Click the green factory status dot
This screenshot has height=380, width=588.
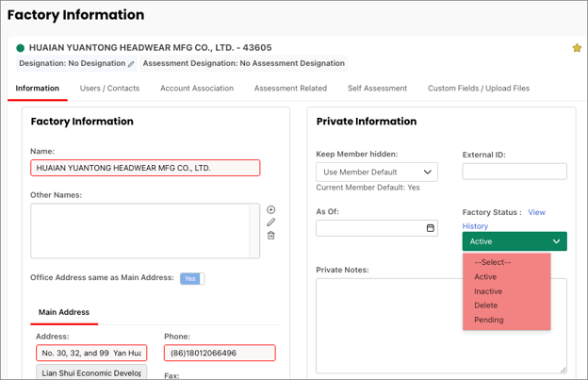pos(20,48)
